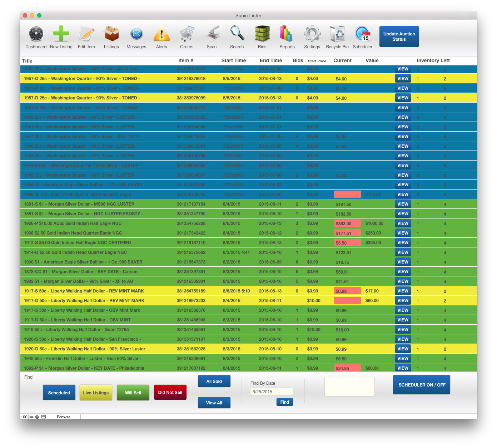Open the Reports chart icon

[x=287, y=34]
